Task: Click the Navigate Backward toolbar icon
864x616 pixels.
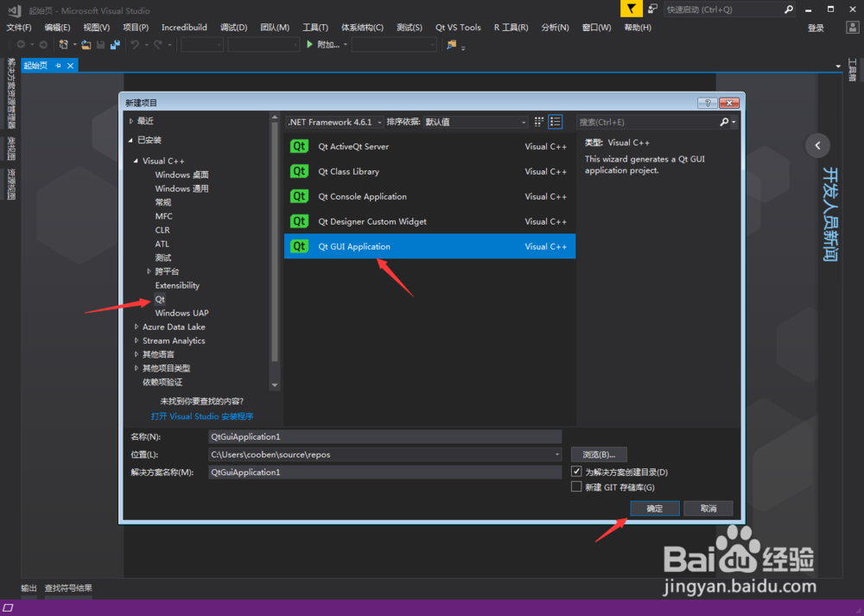Action: pyautogui.click(x=21, y=45)
